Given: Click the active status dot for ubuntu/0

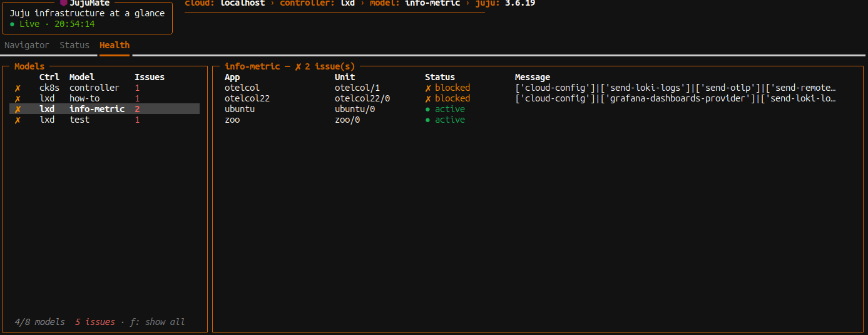Looking at the screenshot, I should [428, 110].
